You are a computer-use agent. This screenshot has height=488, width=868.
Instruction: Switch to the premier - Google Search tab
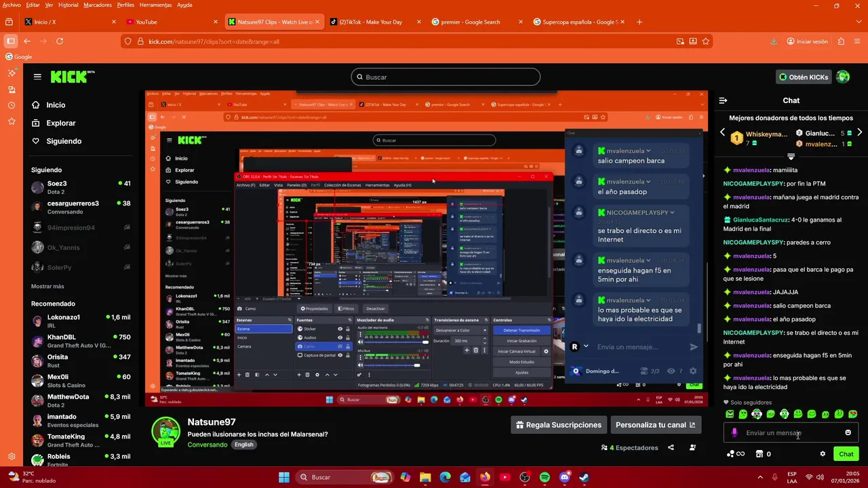pyautogui.click(x=477, y=22)
